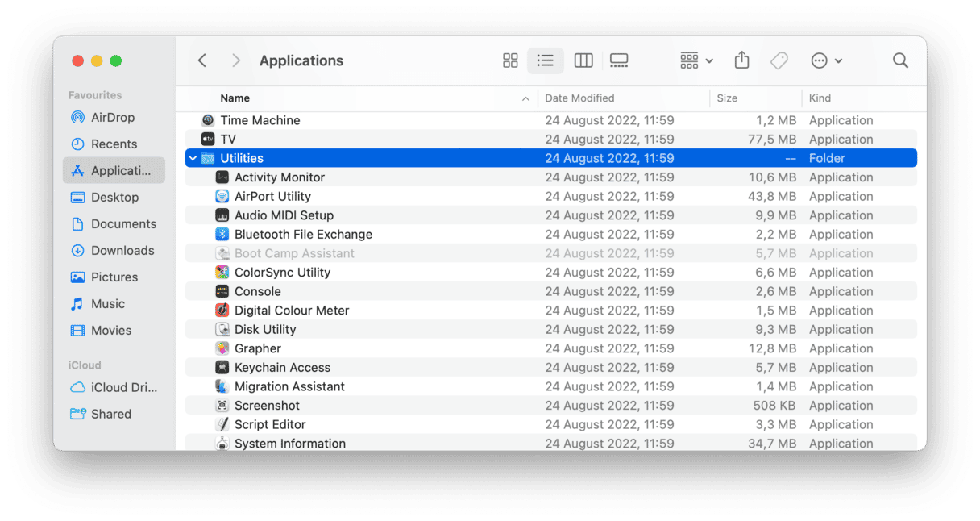
Task: Open AirDrop in the sidebar
Action: tap(113, 118)
